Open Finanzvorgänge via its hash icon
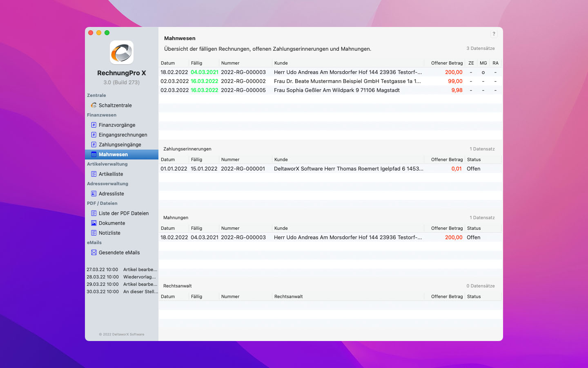 click(94, 125)
